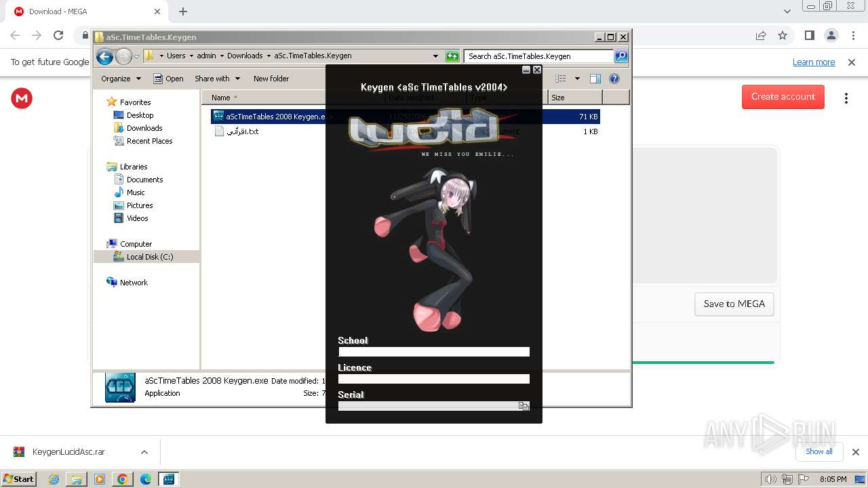Screen dimensions: 868x488
Task: Minimize the keygen window
Action: [x=526, y=70]
